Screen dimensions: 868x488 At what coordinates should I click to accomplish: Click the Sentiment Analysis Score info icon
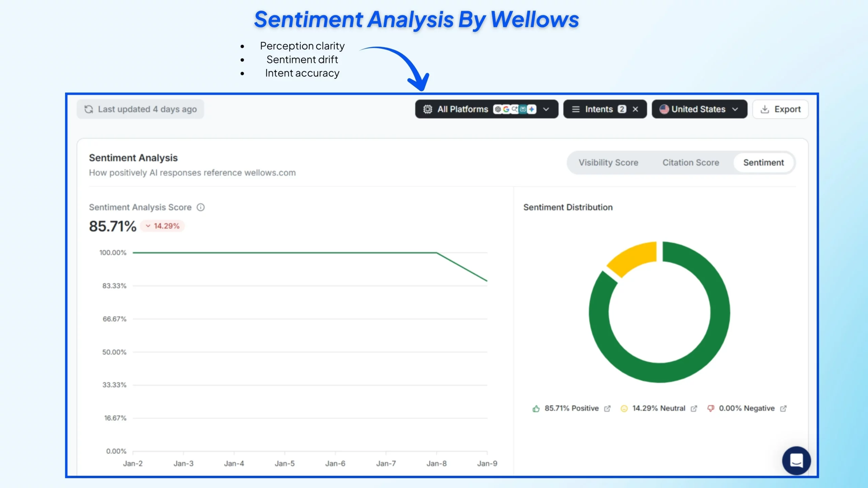201,207
